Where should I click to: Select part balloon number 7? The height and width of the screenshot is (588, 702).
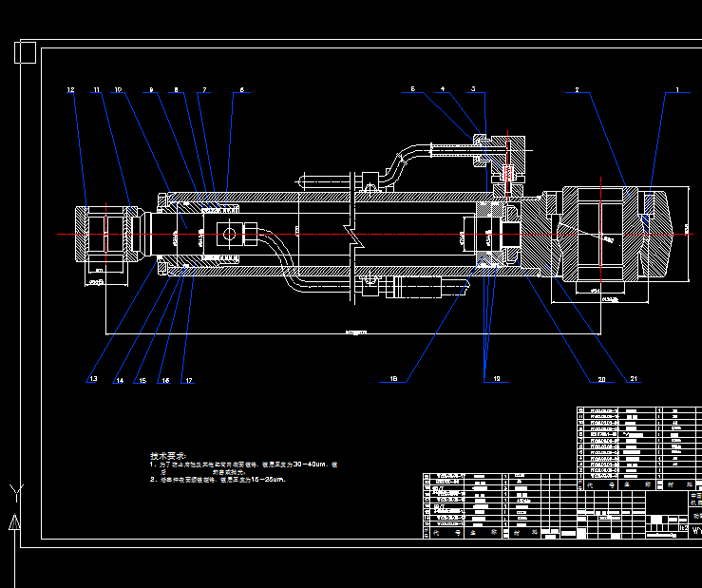click(x=204, y=89)
